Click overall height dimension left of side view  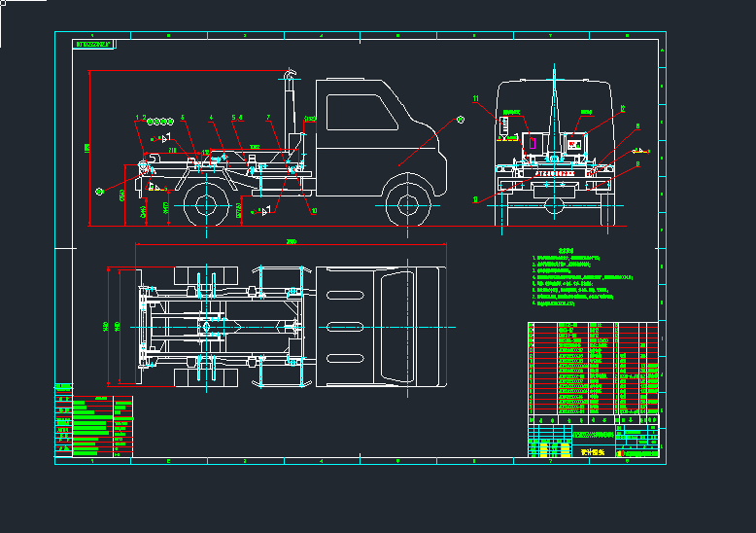coord(86,148)
